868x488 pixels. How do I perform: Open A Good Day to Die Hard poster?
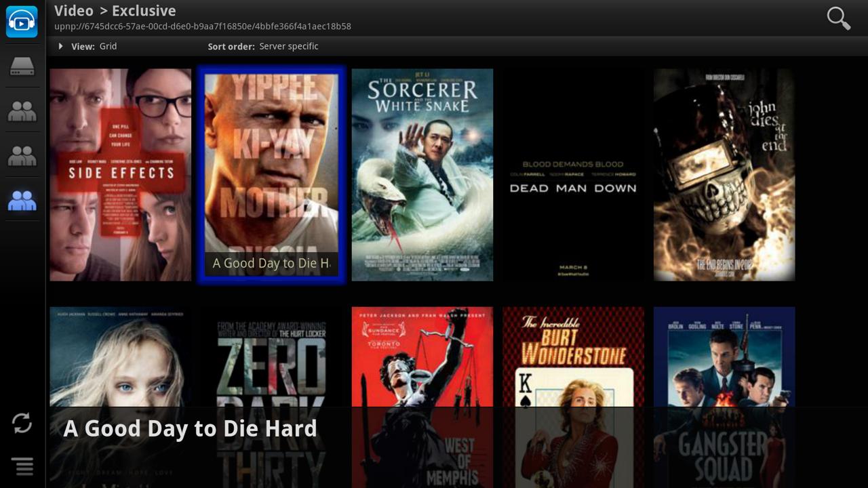(x=271, y=175)
